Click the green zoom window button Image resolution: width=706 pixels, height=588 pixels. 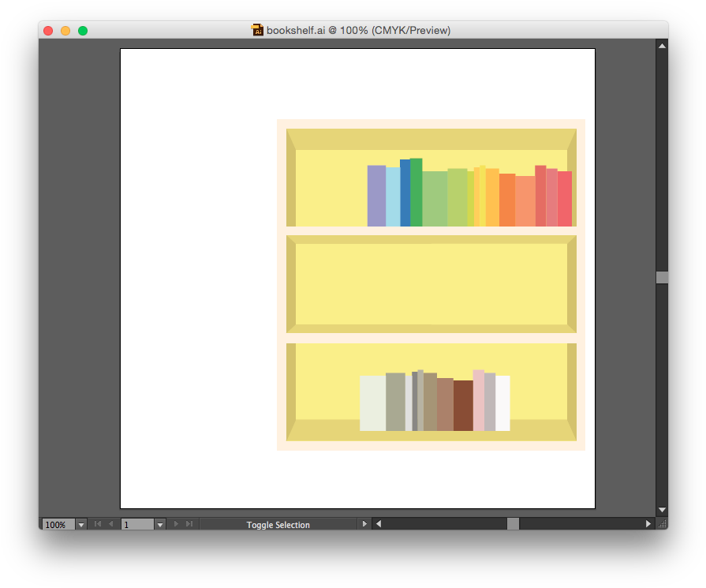(x=83, y=31)
